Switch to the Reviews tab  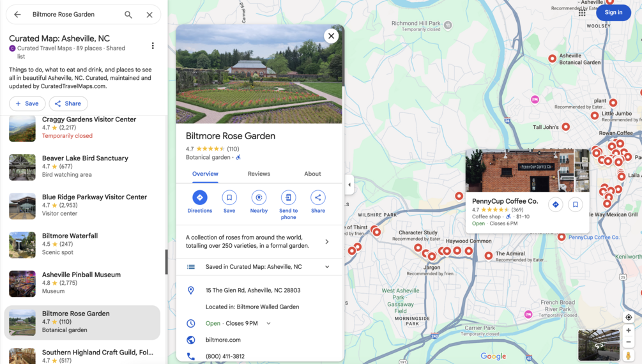(x=259, y=174)
